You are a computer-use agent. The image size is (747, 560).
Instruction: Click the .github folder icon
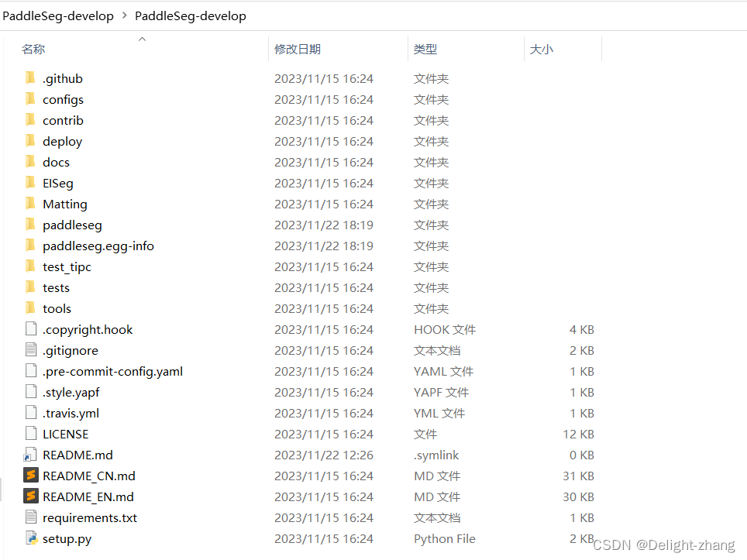tap(30, 77)
